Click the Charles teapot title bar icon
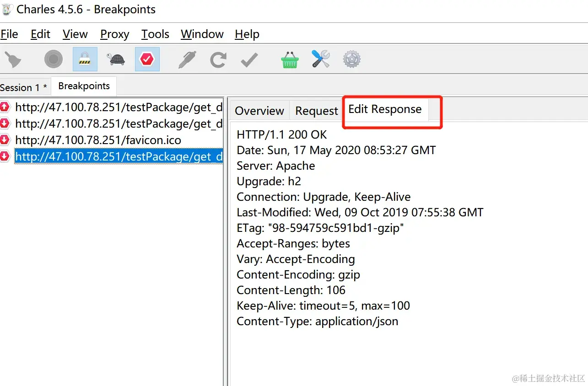This screenshot has width=588, height=386. point(7,9)
